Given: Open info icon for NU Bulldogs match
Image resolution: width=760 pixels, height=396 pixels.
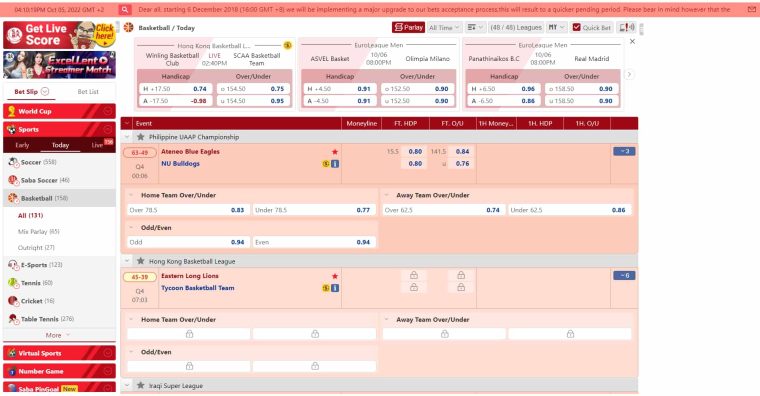Looking at the screenshot, I should [335, 164].
